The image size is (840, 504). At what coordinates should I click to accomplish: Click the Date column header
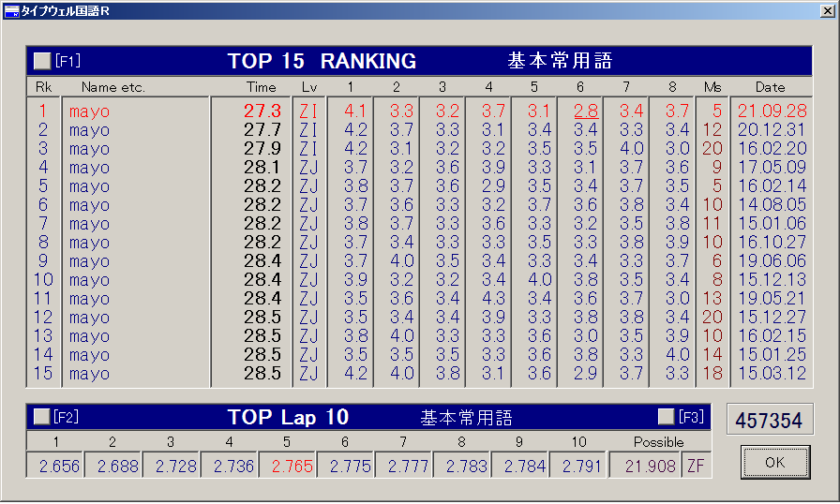point(770,87)
